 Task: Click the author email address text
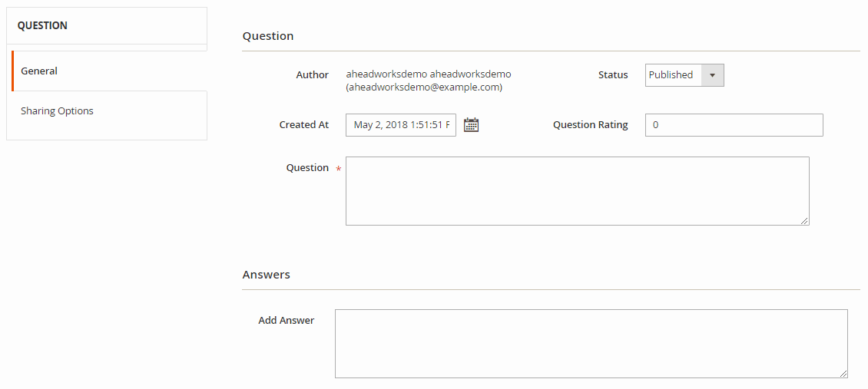[x=424, y=87]
